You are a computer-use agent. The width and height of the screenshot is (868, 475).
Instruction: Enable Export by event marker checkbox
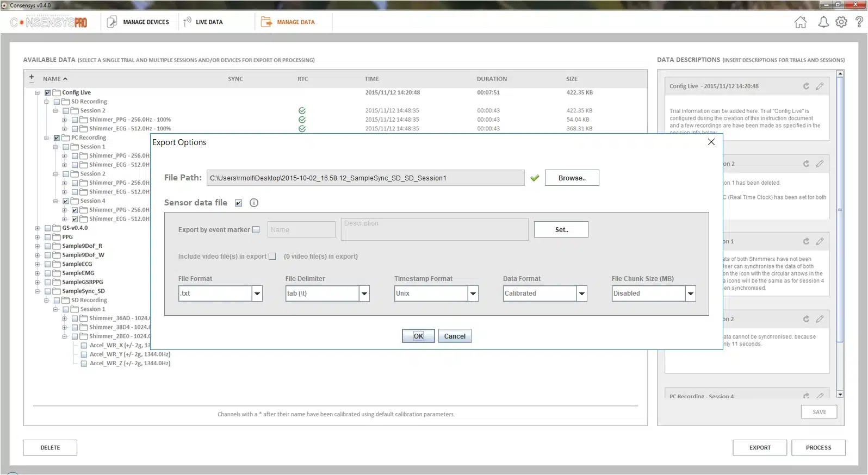[x=256, y=230]
